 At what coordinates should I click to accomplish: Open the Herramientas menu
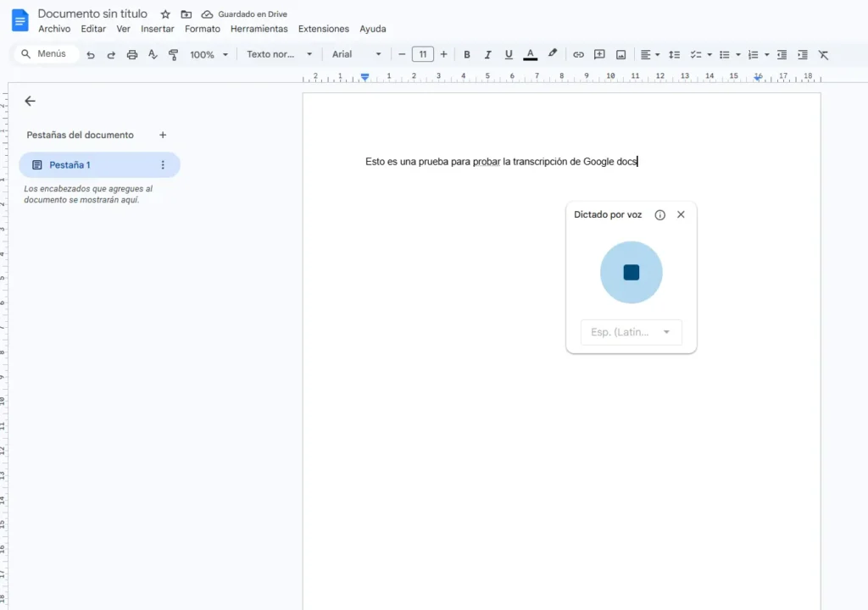tap(259, 28)
